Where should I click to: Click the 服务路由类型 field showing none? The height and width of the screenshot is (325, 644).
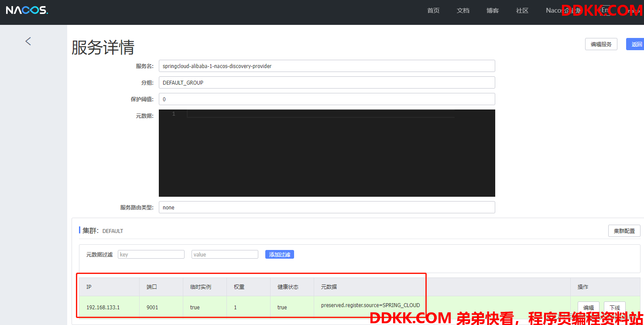click(x=326, y=207)
